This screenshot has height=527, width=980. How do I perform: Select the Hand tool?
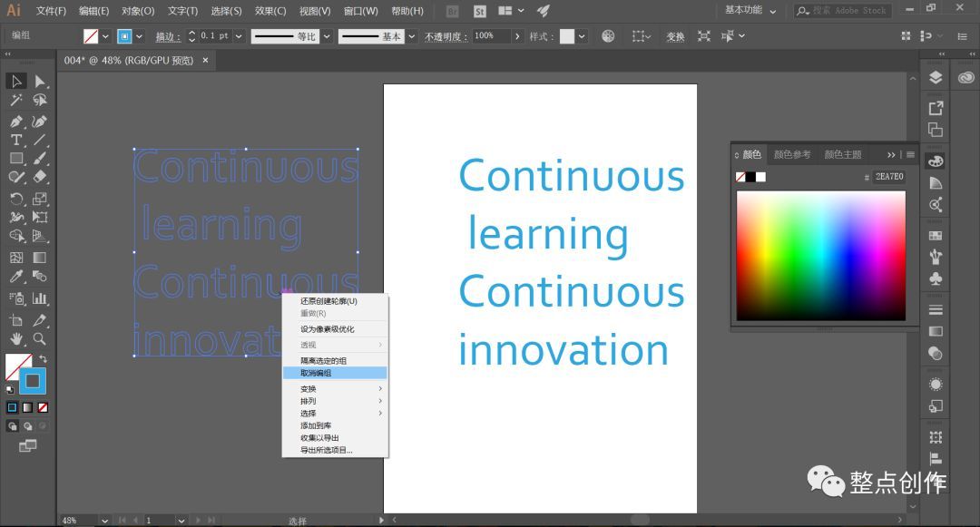pyautogui.click(x=16, y=339)
